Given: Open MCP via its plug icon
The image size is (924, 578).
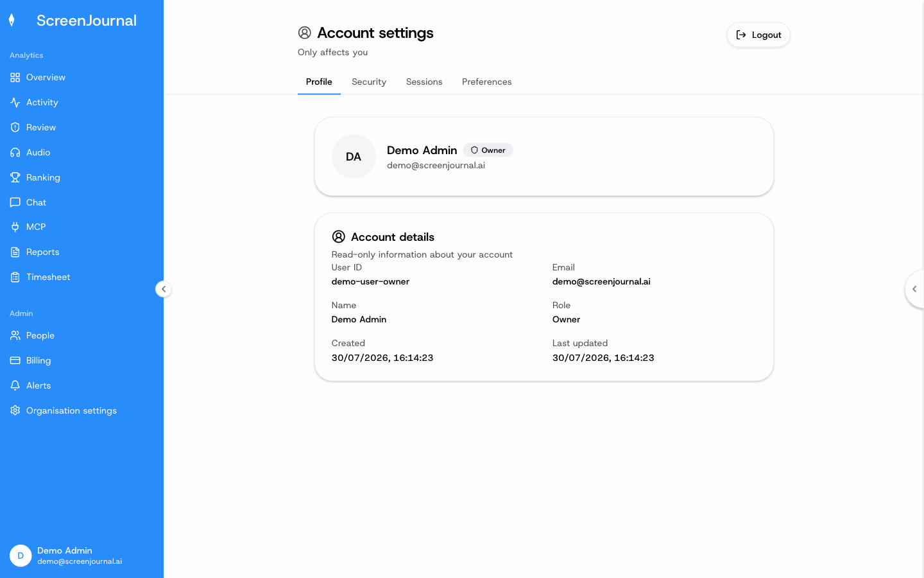Looking at the screenshot, I should coord(15,227).
